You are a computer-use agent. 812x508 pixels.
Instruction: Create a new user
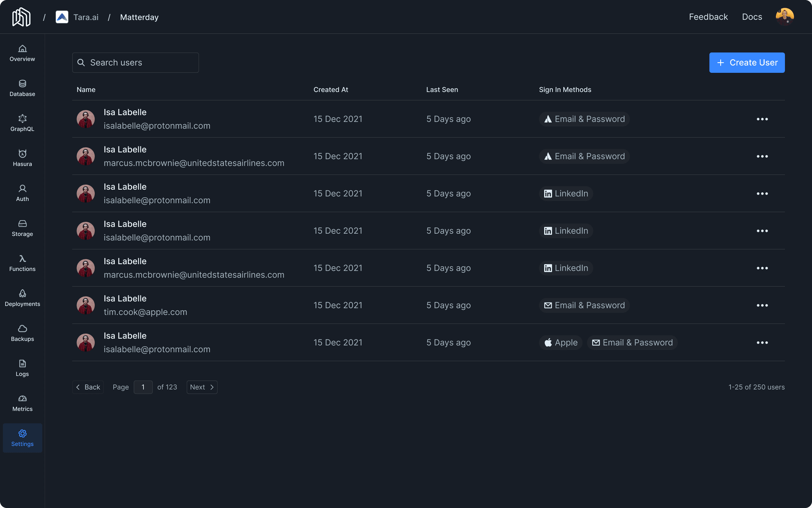pos(747,62)
